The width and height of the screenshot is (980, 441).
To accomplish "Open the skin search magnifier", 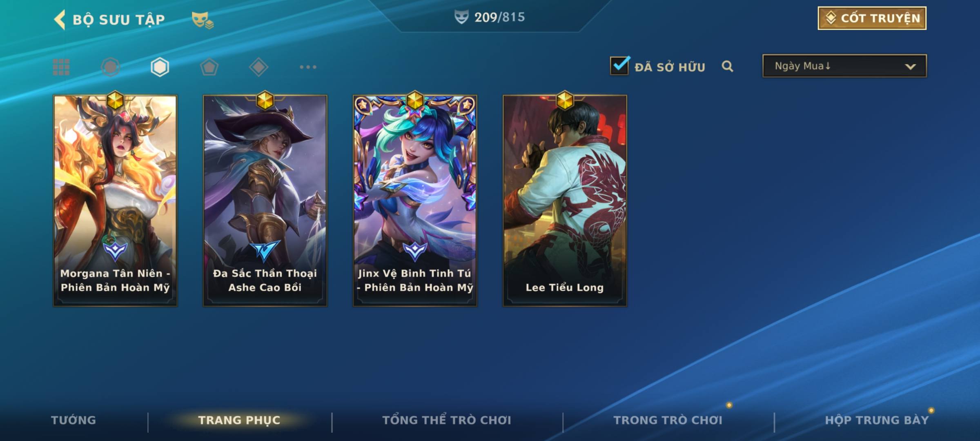I will 727,66.
